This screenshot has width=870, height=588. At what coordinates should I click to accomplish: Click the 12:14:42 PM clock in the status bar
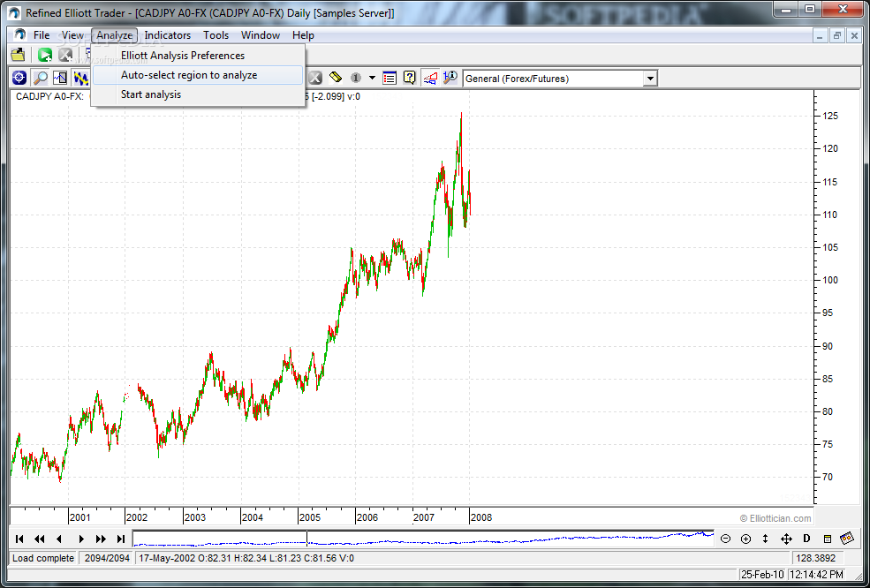click(x=815, y=574)
